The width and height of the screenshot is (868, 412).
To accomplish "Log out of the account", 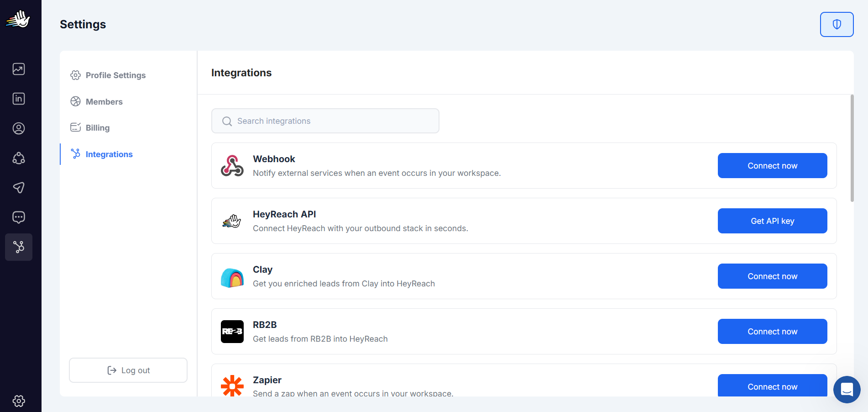I will click(128, 370).
